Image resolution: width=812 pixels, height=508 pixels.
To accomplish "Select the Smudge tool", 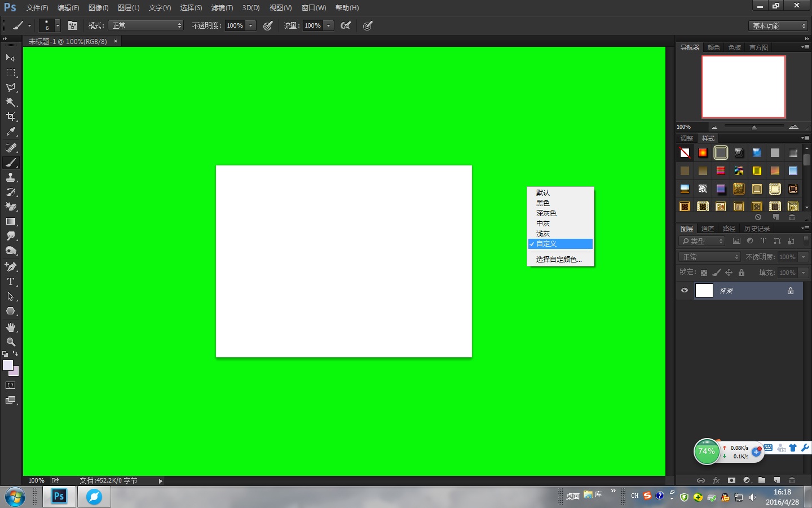I will 11,236.
